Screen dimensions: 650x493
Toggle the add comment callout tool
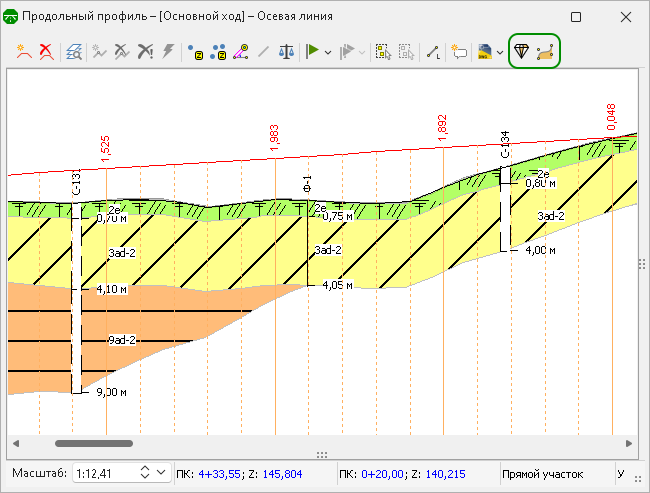pyautogui.click(x=459, y=51)
